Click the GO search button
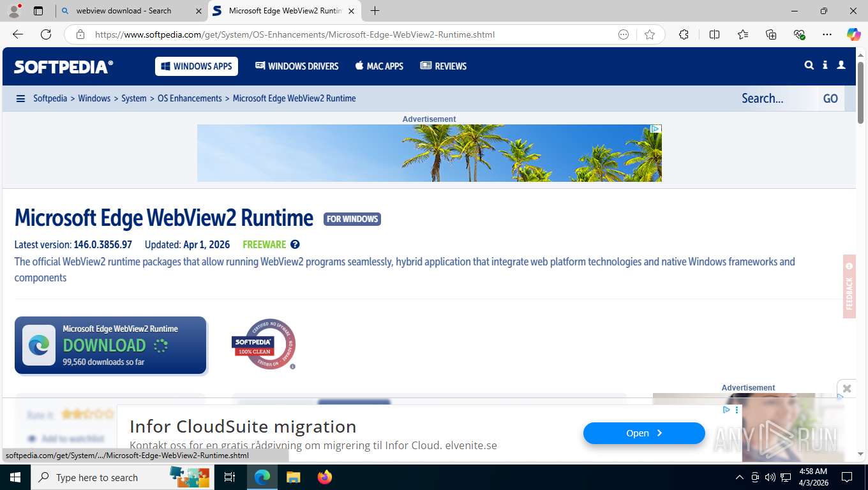868x490 pixels. coord(830,98)
